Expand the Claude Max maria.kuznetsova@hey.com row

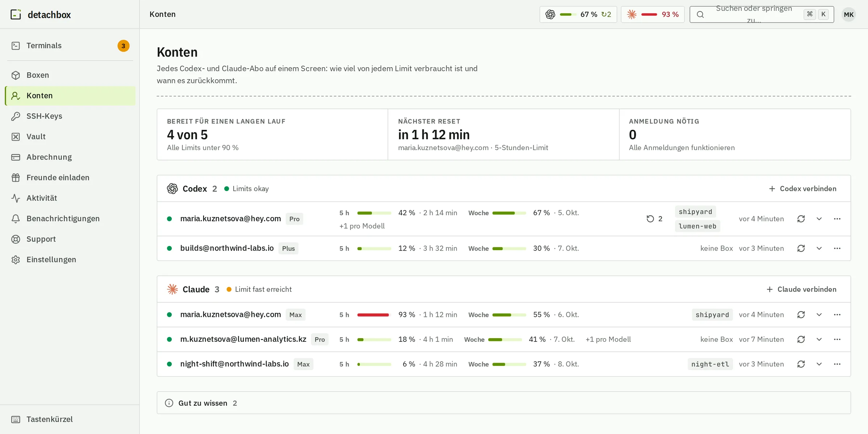pos(819,315)
